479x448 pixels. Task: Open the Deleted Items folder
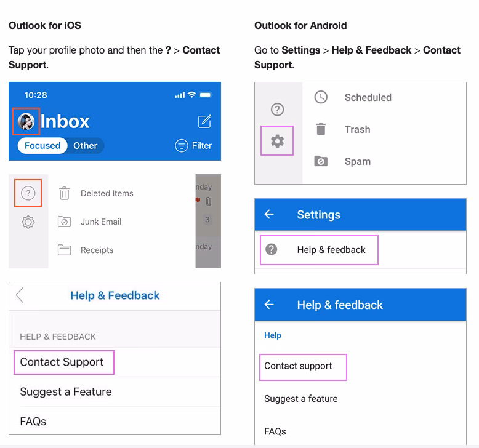click(107, 193)
